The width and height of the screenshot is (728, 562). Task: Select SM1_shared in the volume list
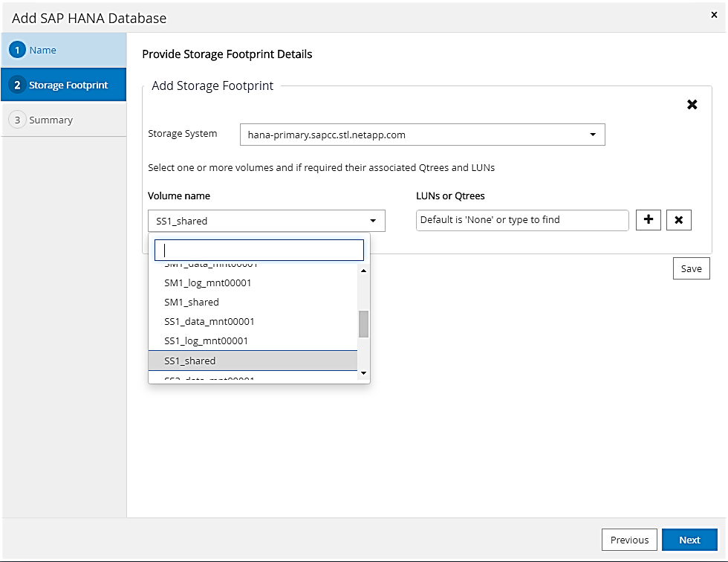click(x=192, y=303)
